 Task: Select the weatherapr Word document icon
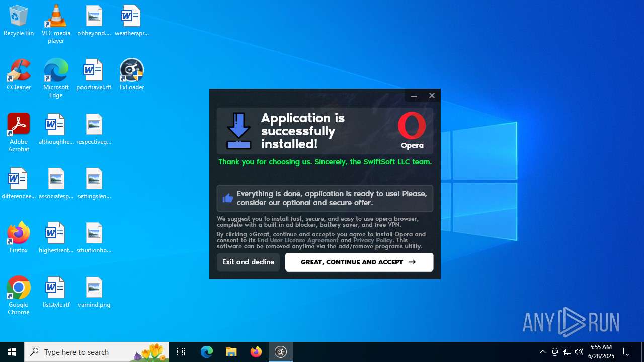(x=132, y=21)
